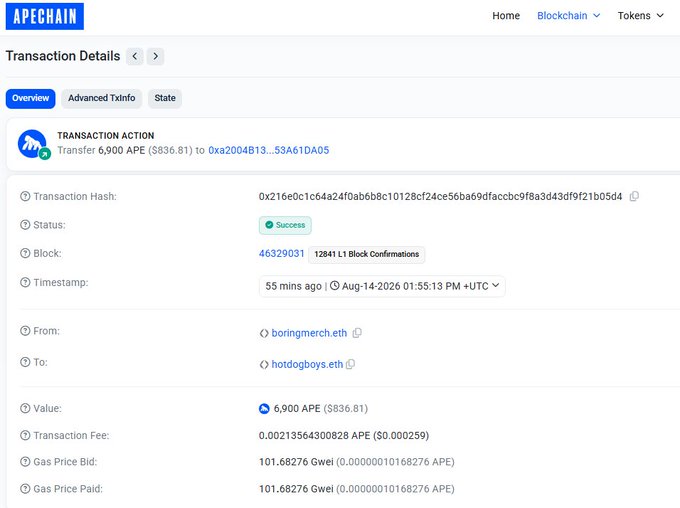Open block 46329031
Screen dimensions: 680x508
pos(281,253)
